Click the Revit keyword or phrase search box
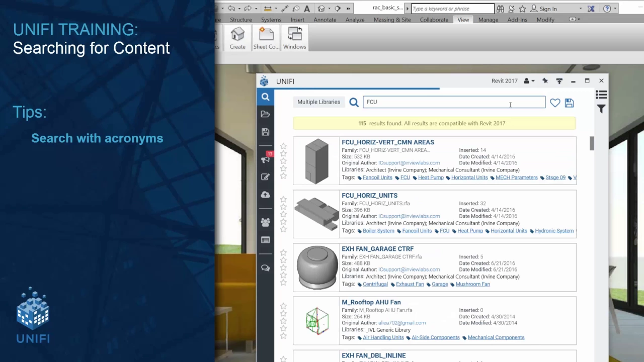 tap(453, 9)
